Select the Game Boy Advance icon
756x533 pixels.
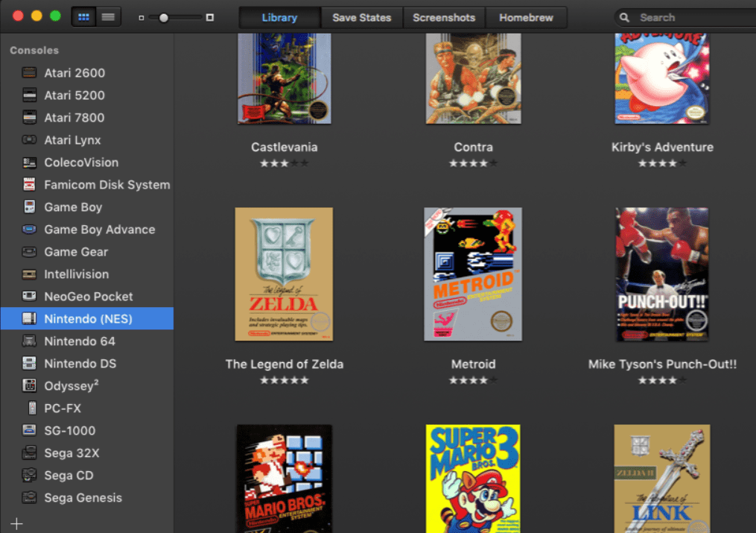[x=29, y=229]
